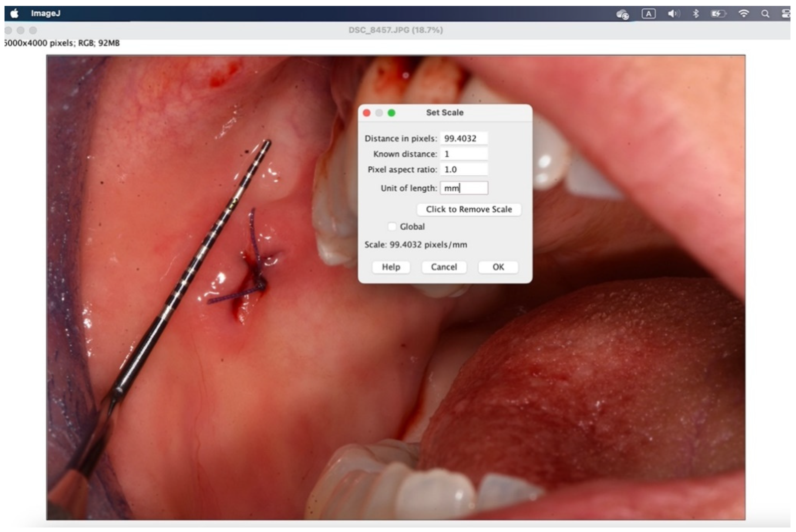Click the Help button

[x=391, y=267]
